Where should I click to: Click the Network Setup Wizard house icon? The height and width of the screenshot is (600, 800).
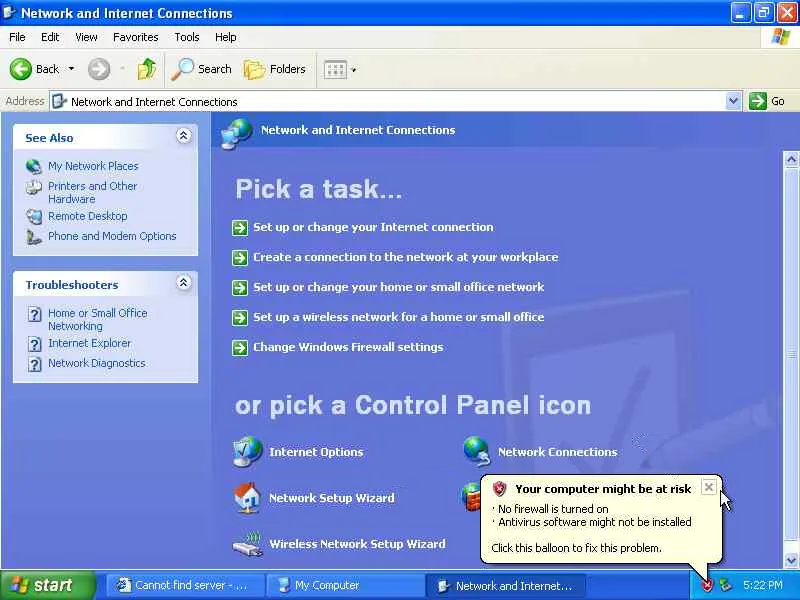pos(247,498)
